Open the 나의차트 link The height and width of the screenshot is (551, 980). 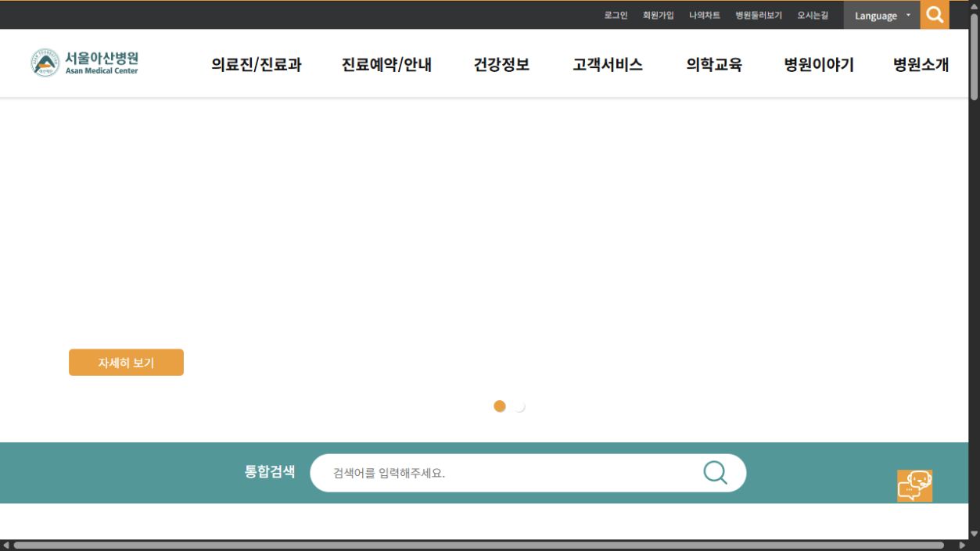tap(705, 15)
